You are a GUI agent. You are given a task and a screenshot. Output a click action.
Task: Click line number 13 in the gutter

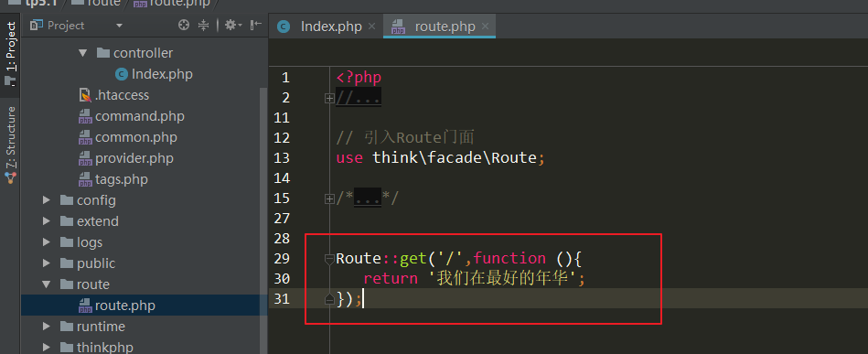pyautogui.click(x=282, y=158)
